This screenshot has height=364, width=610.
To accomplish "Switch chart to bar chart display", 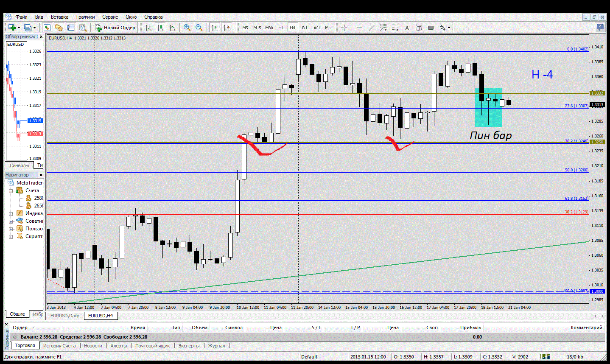I will point(148,28).
